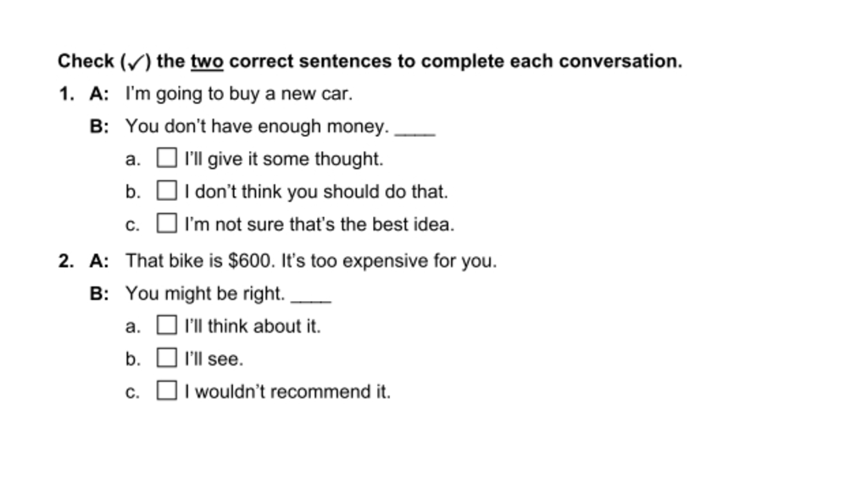Click the sentence "You don't have enough money."

(x=258, y=126)
